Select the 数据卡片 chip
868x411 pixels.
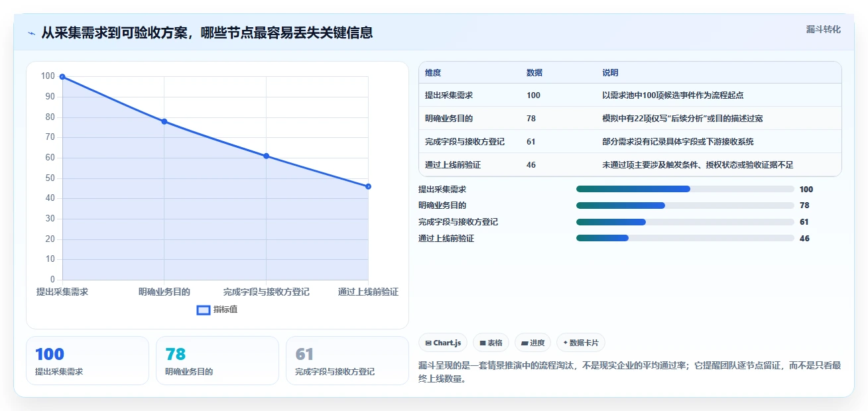[581, 343]
